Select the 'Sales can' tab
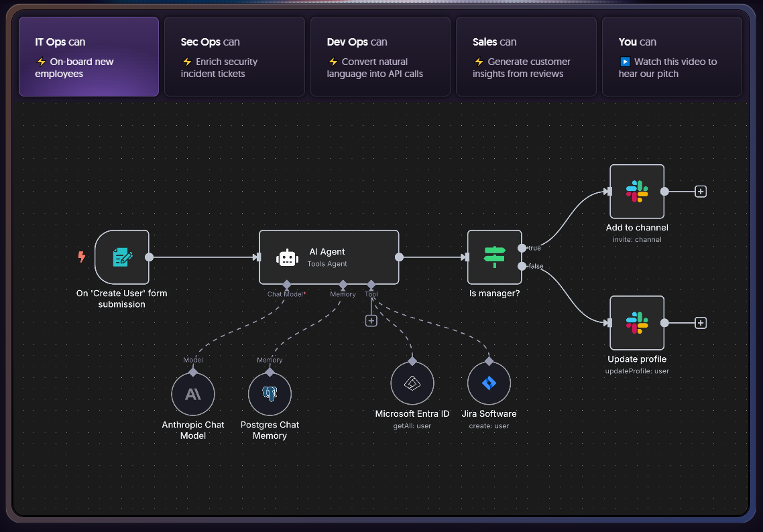 click(x=526, y=57)
